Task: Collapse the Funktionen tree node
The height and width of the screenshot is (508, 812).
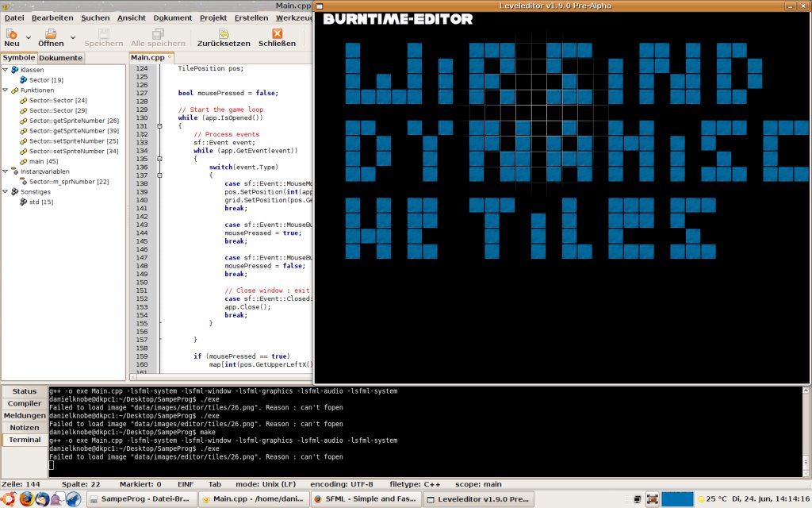Action: (6, 90)
